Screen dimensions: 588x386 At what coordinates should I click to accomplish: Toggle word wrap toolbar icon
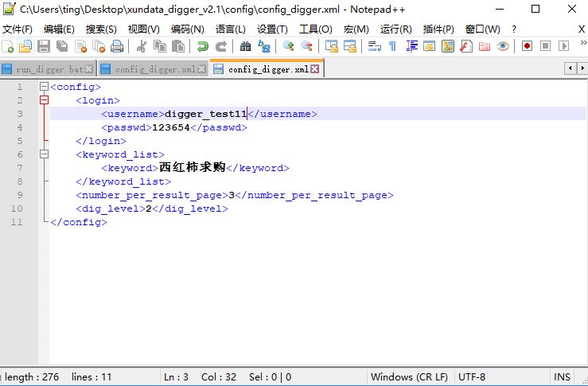click(374, 46)
